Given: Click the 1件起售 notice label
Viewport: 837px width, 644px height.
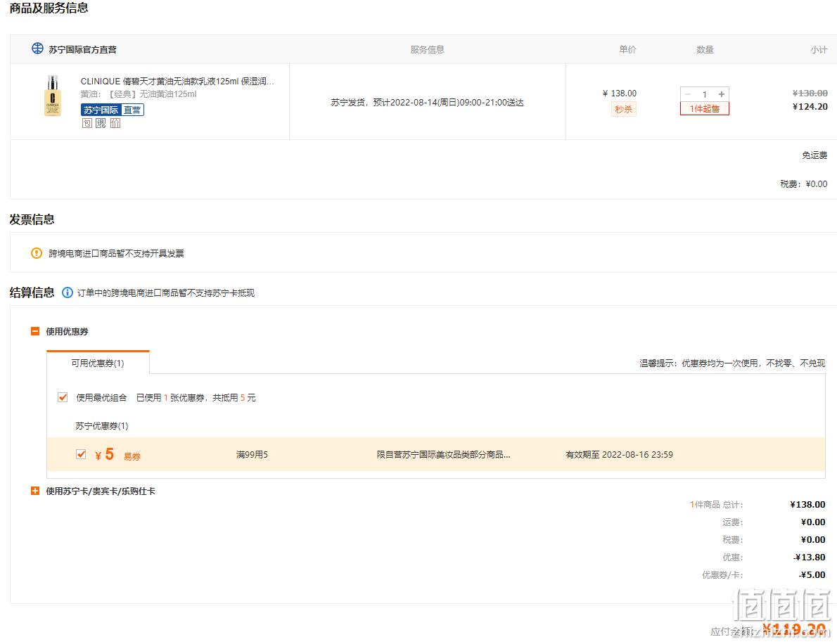Looking at the screenshot, I should tap(705, 108).
